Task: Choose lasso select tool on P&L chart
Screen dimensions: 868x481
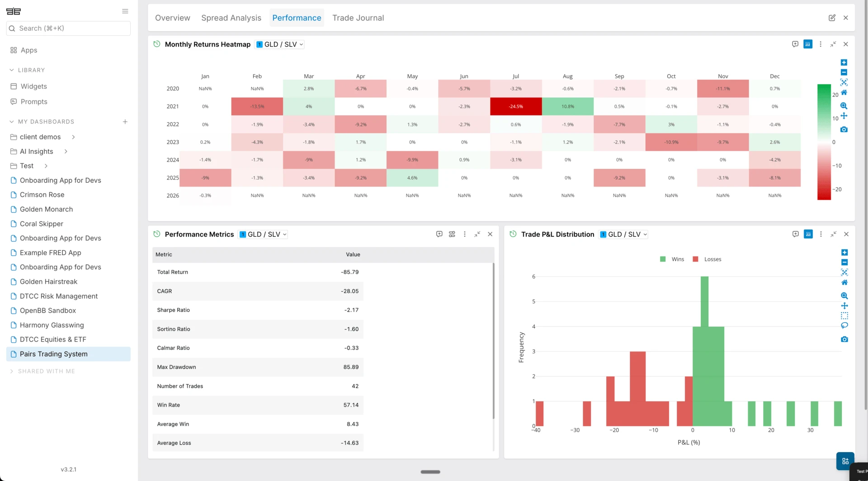Action: coord(844,325)
